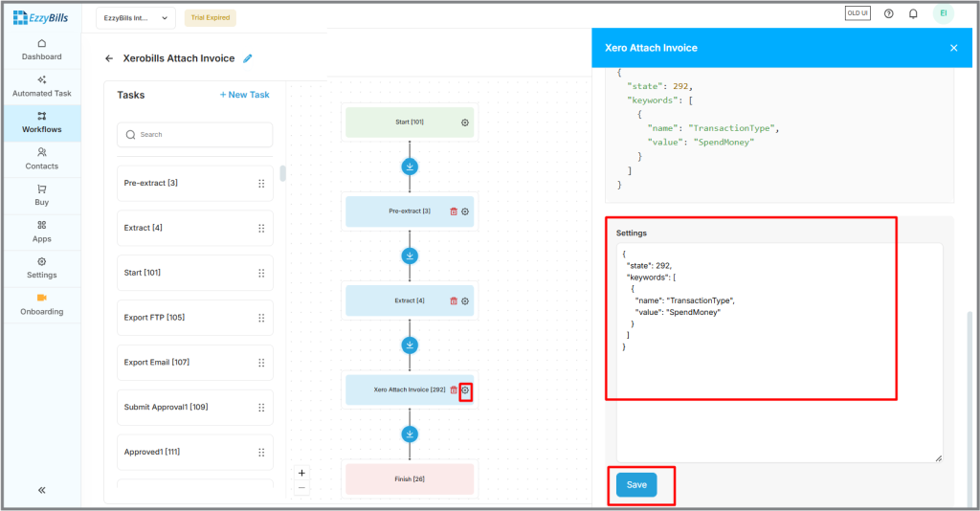Go back with the left arrow
980x511 pixels.
coord(109,58)
